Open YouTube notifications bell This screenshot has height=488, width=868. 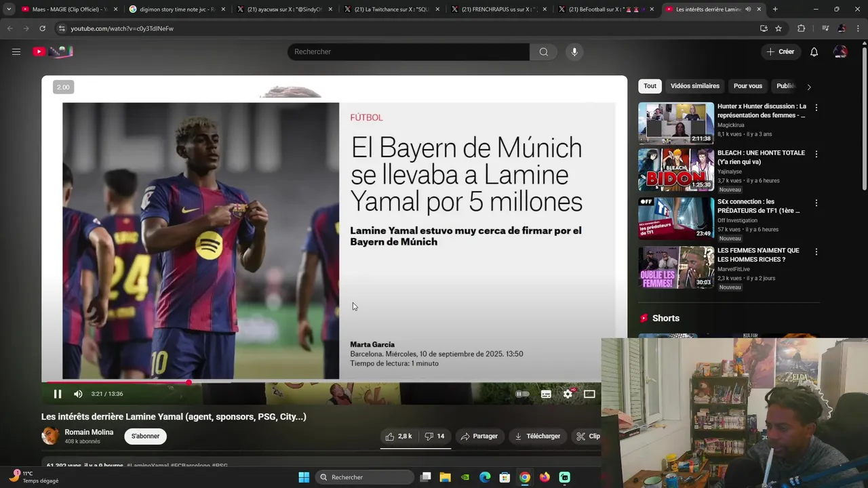coord(814,52)
